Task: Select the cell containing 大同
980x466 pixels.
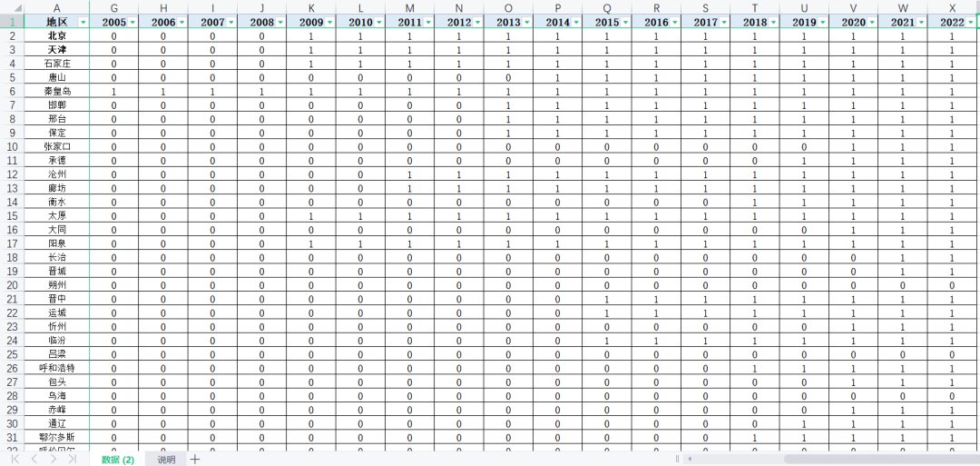Action: click(57, 230)
